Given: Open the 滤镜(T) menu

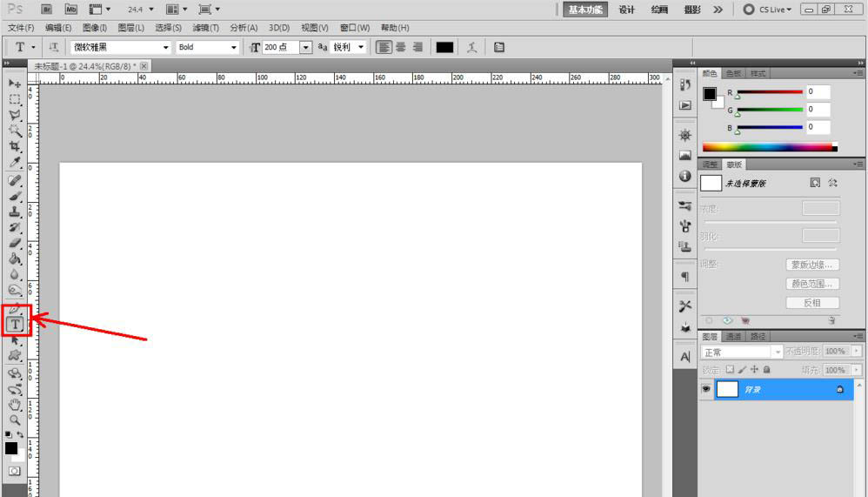Looking at the screenshot, I should (205, 28).
